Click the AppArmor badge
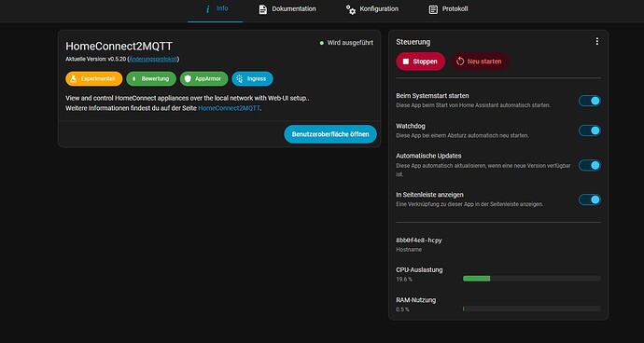Image resolution: width=644 pixels, height=343 pixels. [x=203, y=79]
